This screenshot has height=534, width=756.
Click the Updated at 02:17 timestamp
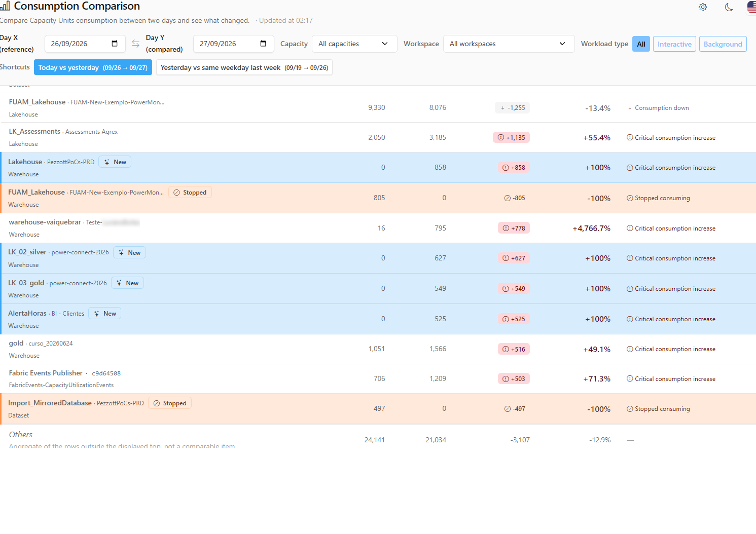(286, 21)
